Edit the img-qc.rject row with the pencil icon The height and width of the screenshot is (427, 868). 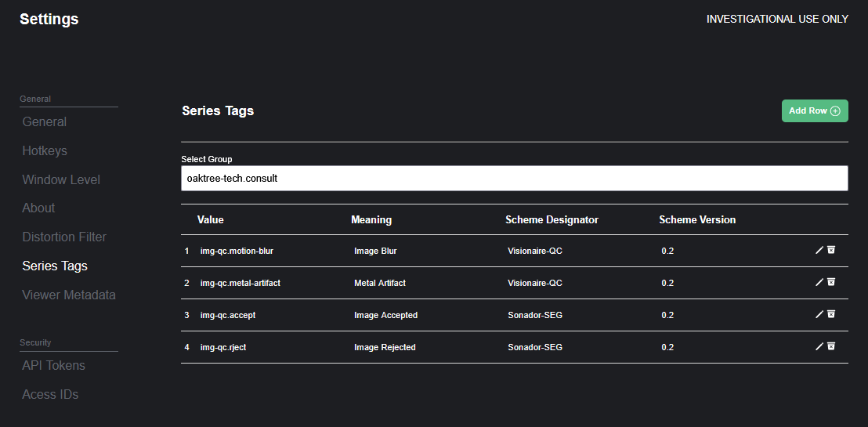(819, 347)
